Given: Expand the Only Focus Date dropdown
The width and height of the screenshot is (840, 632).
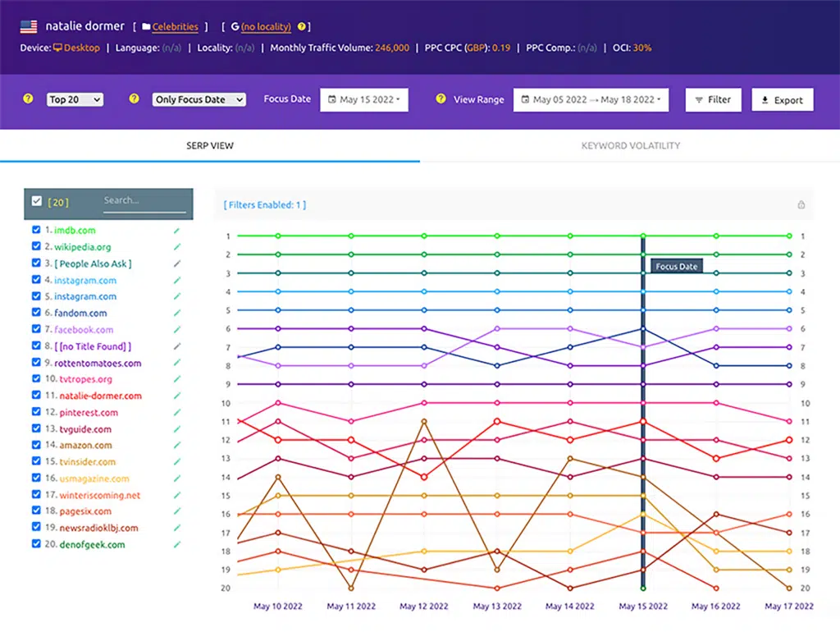Looking at the screenshot, I should point(199,99).
